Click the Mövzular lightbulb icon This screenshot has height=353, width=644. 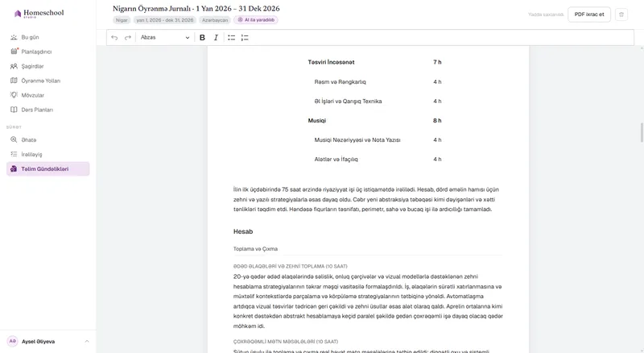click(x=14, y=95)
